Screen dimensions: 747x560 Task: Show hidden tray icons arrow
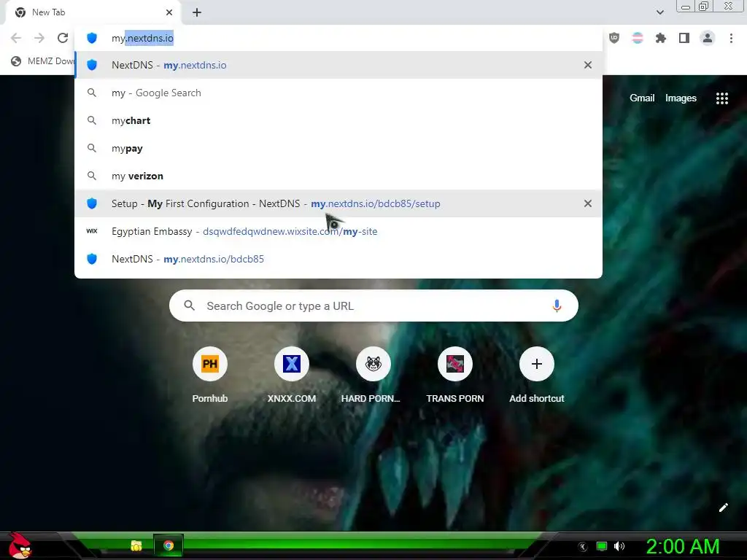coord(583,547)
